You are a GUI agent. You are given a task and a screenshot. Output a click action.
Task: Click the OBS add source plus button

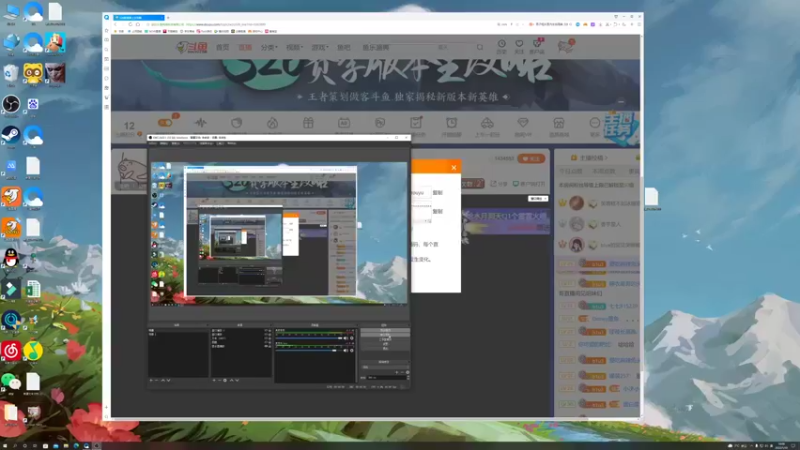214,380
